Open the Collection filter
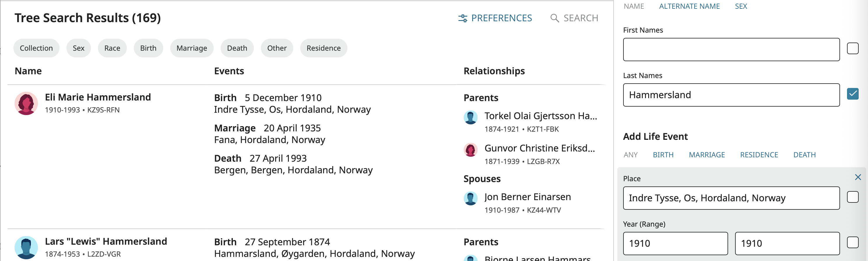The height and width of the screenshot is (261, 868). point(36,48)
